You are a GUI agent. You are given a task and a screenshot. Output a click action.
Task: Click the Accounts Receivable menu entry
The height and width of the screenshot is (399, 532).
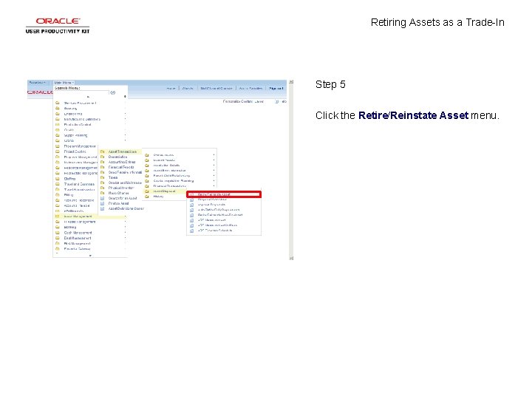pos(79,200)
